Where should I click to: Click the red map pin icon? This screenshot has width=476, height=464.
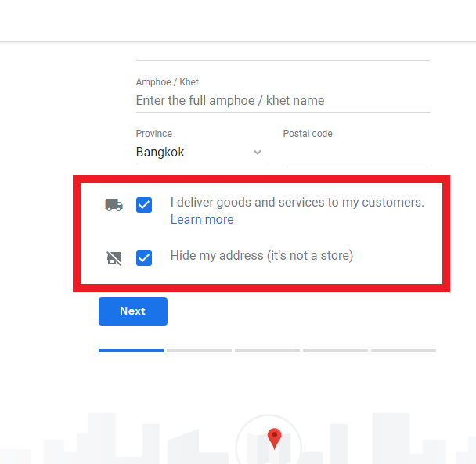tap(275, 438)
